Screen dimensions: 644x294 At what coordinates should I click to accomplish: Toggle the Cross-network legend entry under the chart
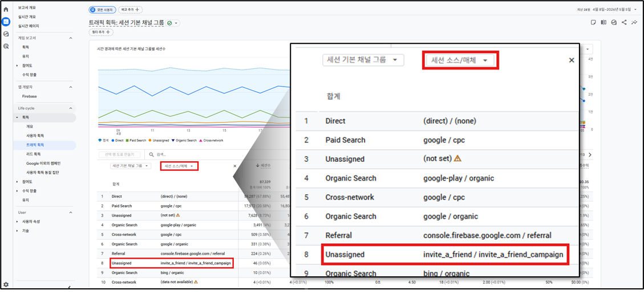pos(211,140)
